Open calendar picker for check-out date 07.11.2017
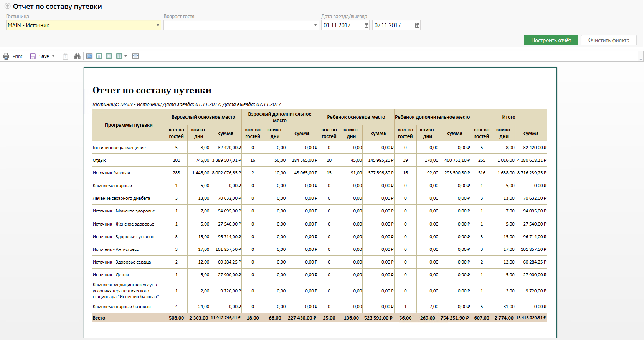The image size is (644, 340). click(417, 25)
